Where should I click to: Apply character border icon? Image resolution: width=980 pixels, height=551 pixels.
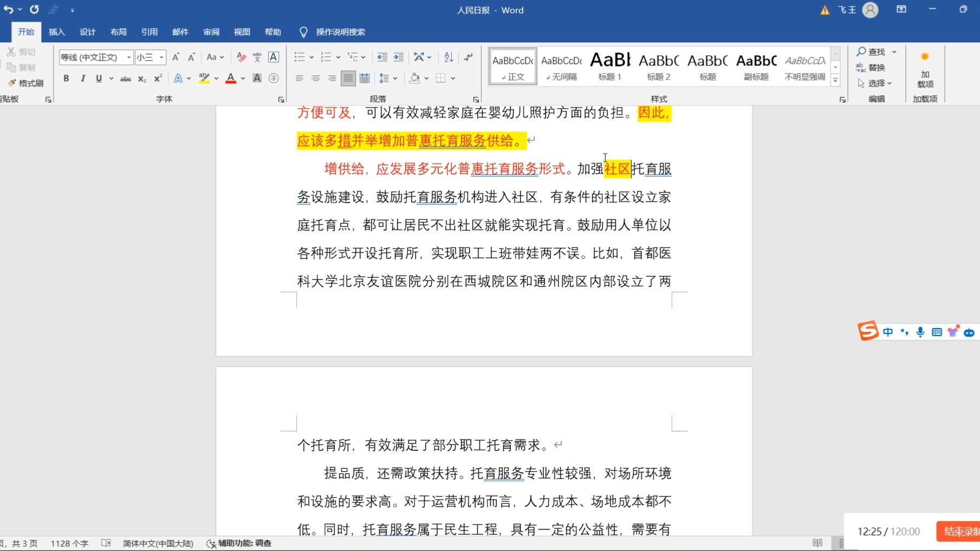[x=274, y=57]
